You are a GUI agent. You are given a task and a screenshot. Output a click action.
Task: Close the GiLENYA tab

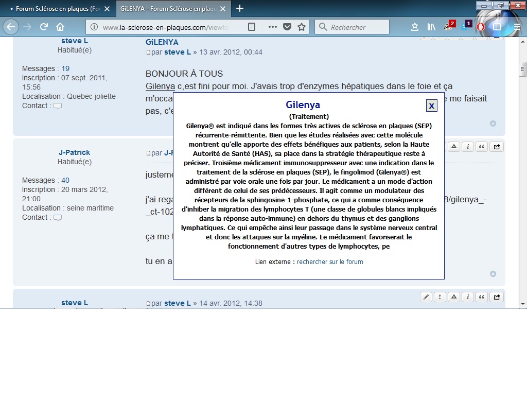click(x=223, y=9)
